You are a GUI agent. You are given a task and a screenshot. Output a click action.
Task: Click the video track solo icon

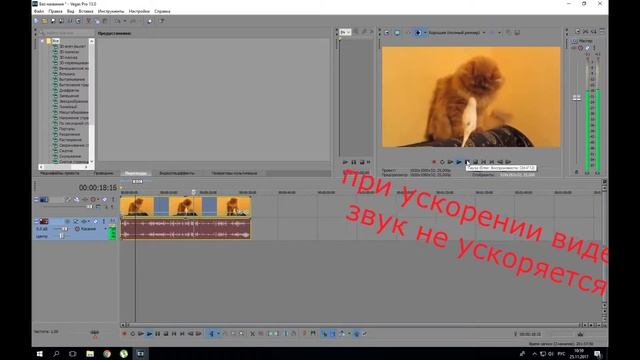coord(113,199)
